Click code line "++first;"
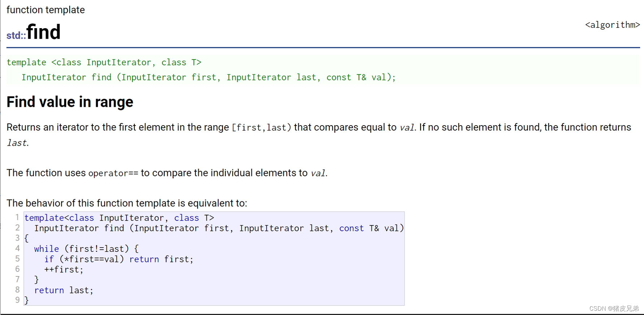 point(64,270)
